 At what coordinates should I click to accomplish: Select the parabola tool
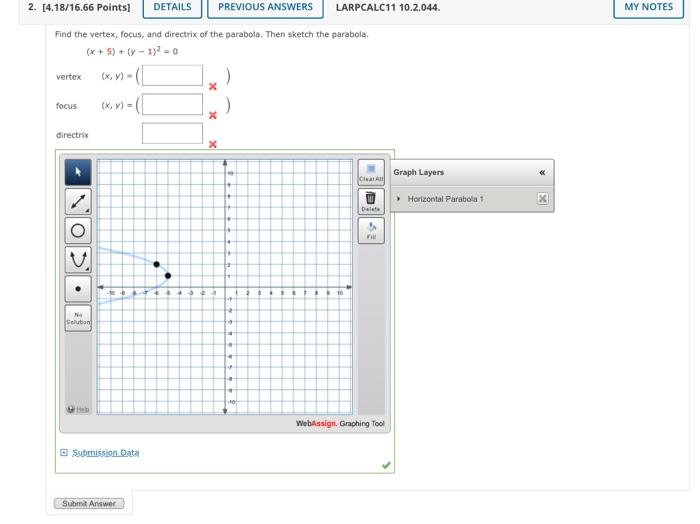click(78, 260)
